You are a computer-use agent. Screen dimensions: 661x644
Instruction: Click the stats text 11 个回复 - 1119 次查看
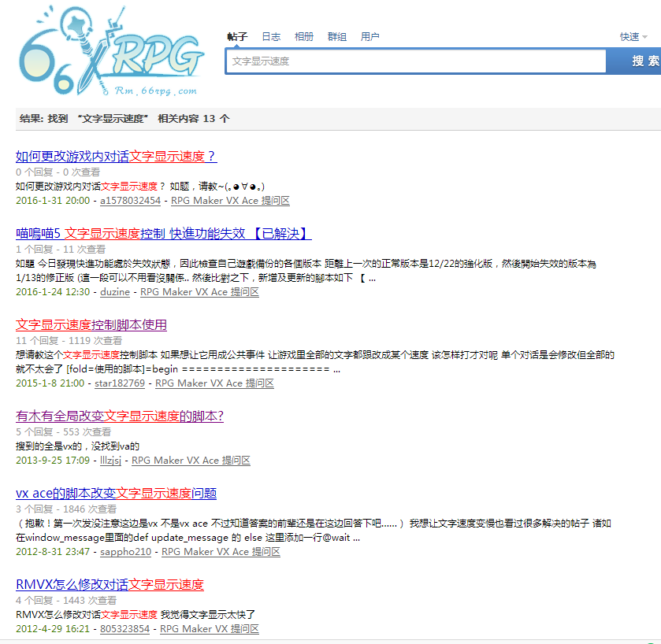pyautogui.click(x=69, y=340)
